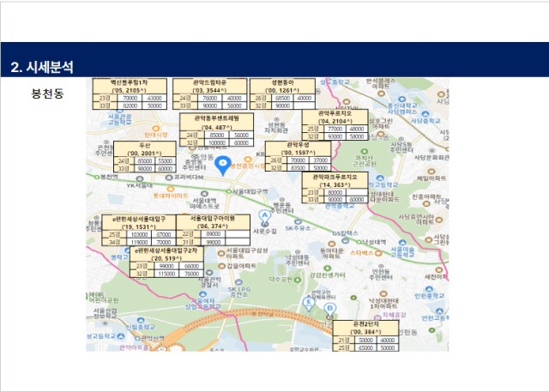Click the 서울관악경찰서 police station icon

pos(209,272)
